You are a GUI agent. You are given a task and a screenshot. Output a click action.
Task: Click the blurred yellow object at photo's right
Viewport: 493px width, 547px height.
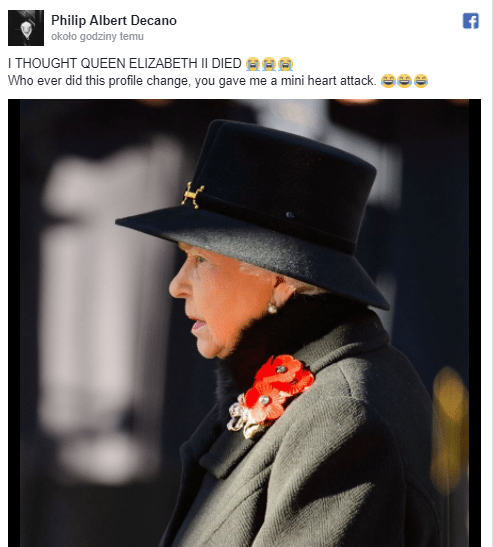click(449, 429)
